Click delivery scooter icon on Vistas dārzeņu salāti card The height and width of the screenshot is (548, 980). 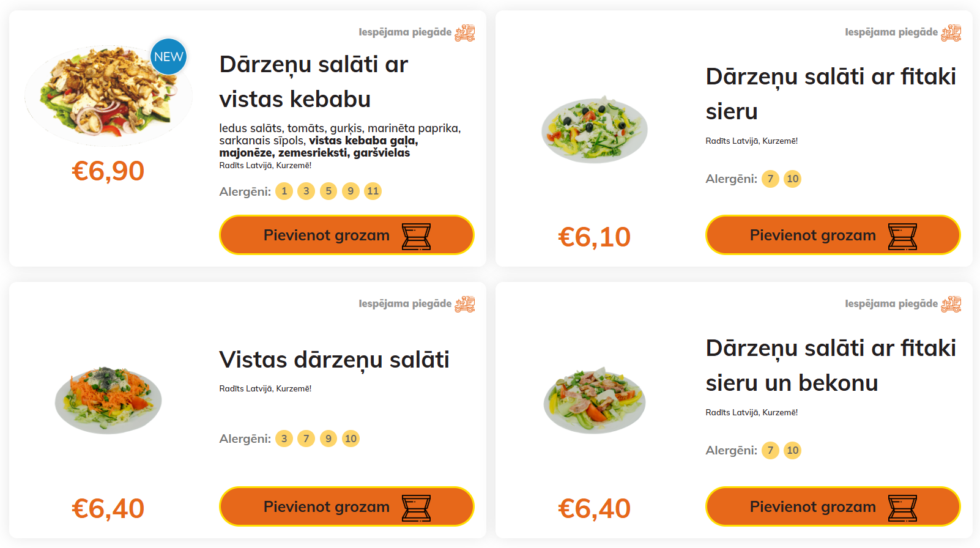(x=465, y=304)
